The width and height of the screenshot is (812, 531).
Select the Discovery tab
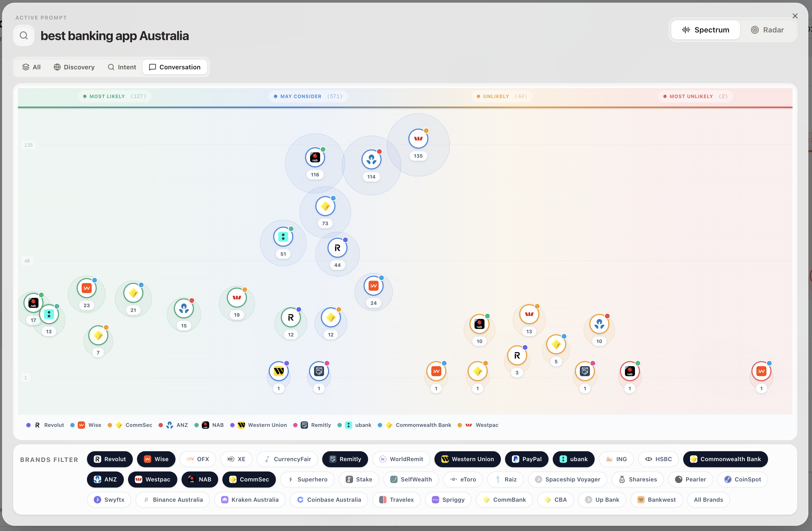coord(74,67)
